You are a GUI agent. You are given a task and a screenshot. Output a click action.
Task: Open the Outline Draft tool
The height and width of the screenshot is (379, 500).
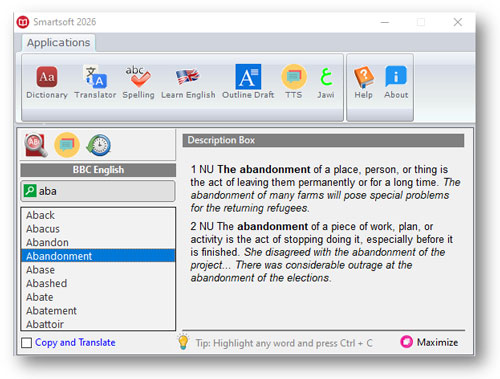click(x=248, y=82)
